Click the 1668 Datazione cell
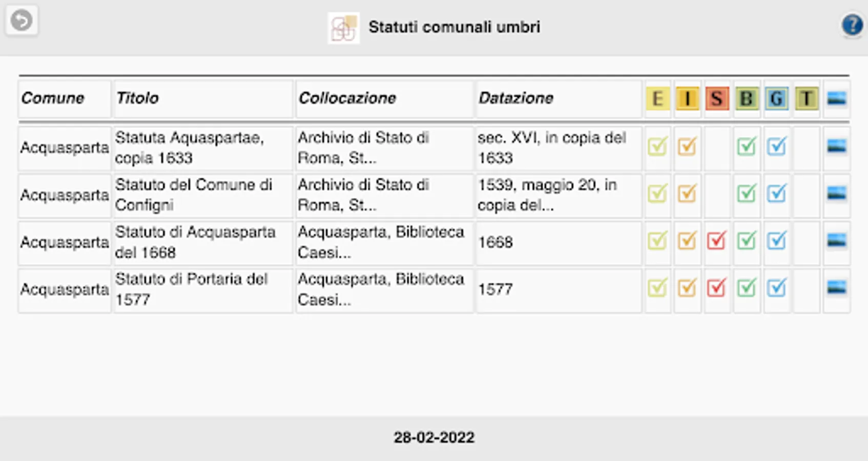Screen dimensions: 868x461 (x=495, y=242)
